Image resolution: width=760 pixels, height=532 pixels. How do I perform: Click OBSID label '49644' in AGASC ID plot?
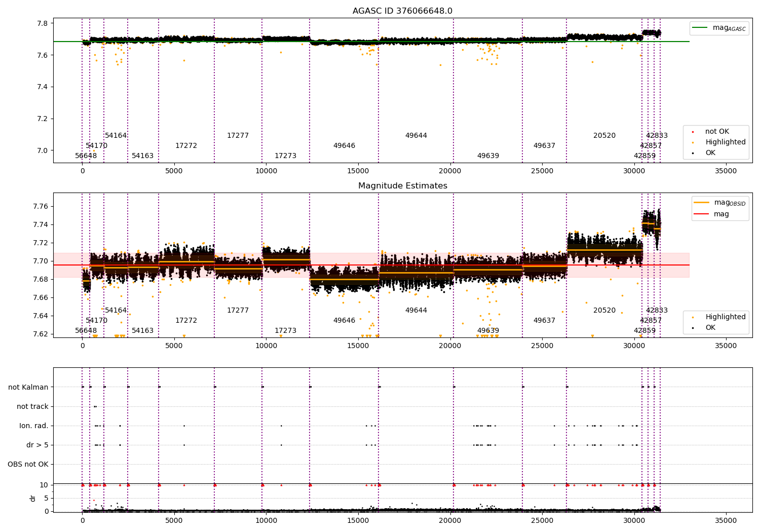[x=416, y=136]
